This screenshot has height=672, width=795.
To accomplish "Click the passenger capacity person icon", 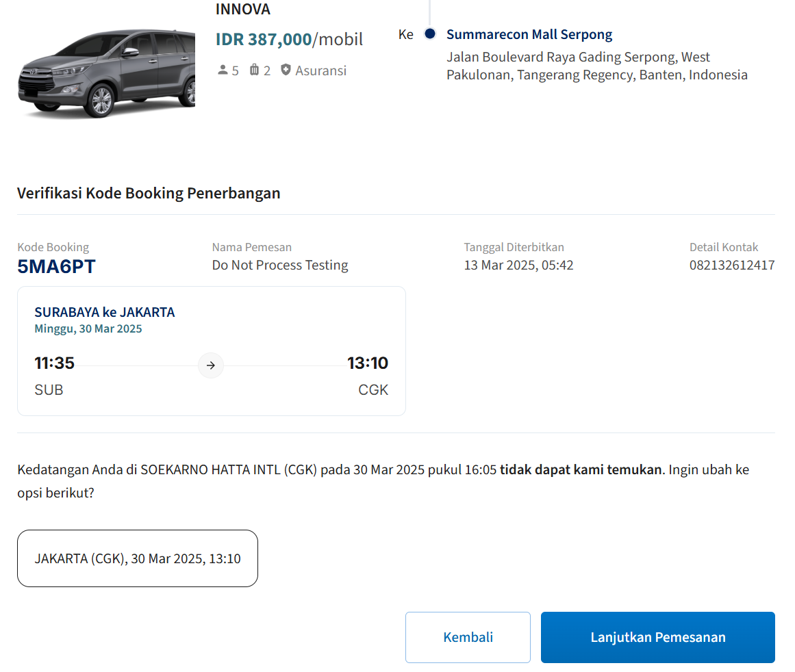I will tap(223, 70).
